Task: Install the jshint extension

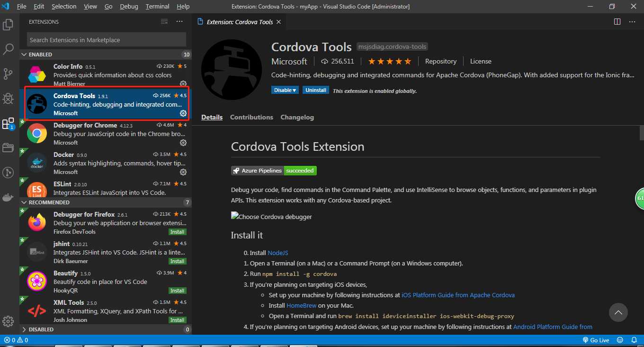Action: click(178, 261)
